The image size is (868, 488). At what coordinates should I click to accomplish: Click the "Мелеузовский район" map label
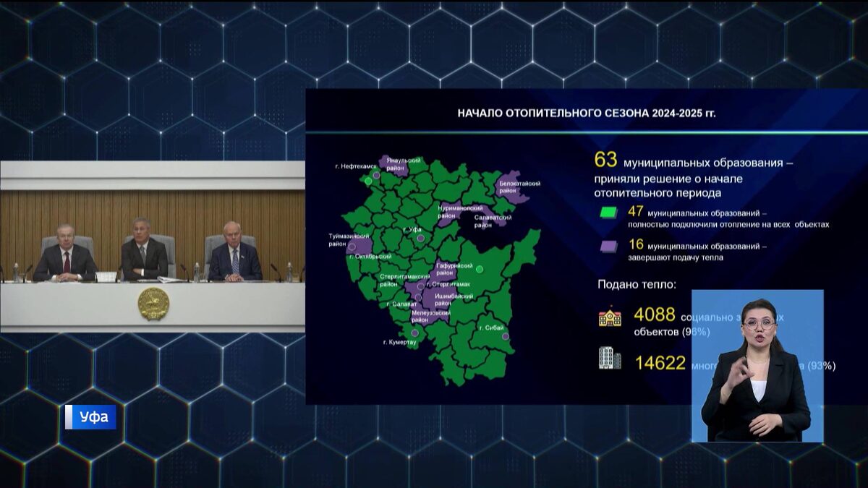pos(430,316)
